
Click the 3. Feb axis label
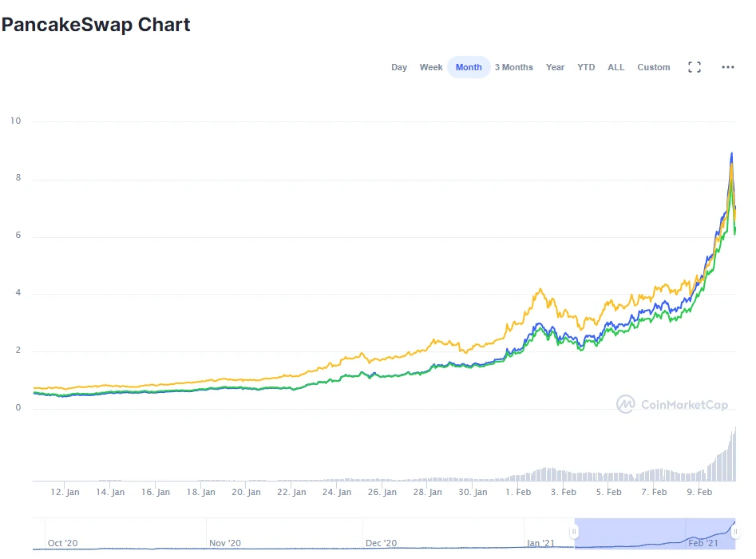[x=563, y=492]
